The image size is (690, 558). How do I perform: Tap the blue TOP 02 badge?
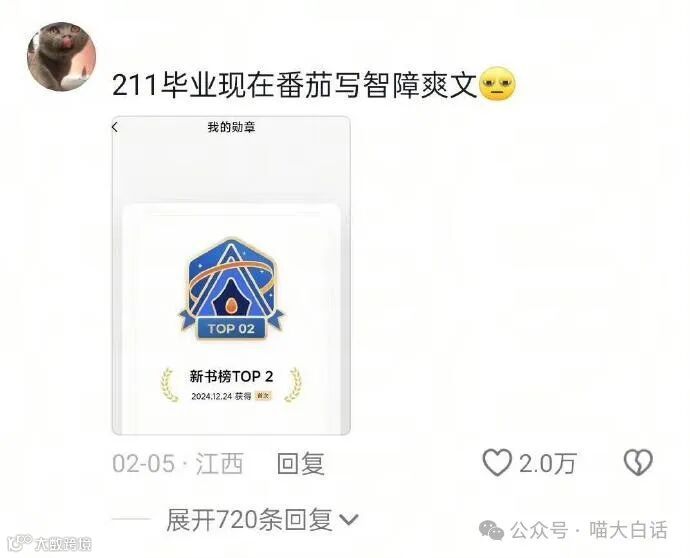[231, 289]
